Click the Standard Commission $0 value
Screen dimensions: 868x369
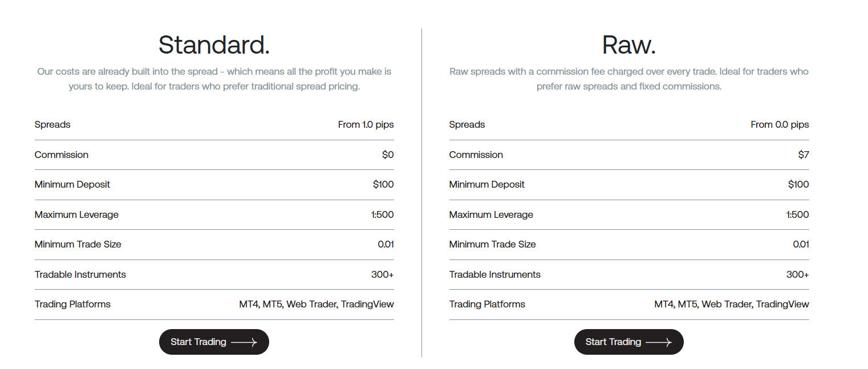(388, 155)
